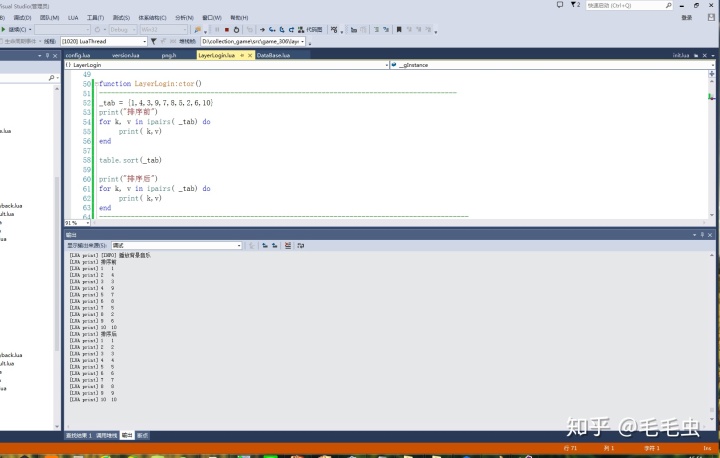Open the Output window options dropdown arrow
This screenshot has width=720, height=458.
tap(694, 235)
